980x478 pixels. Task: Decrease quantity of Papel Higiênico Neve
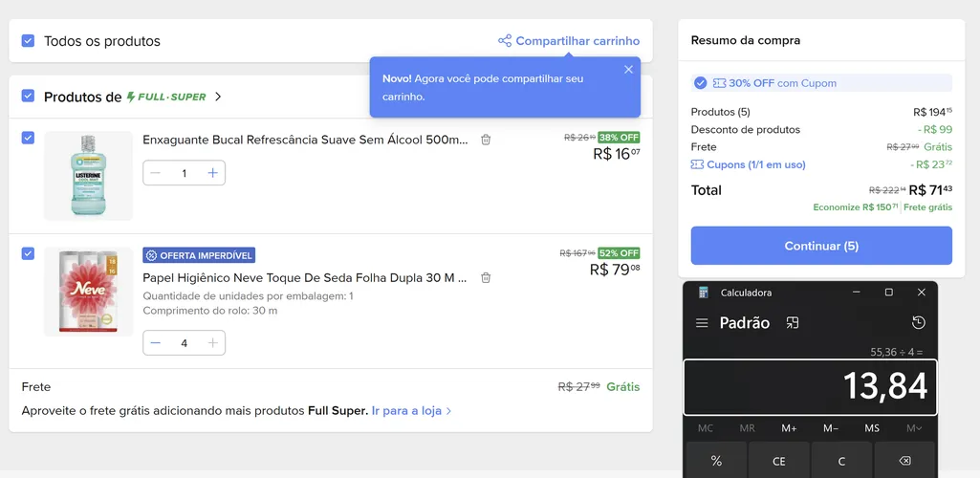pos(156,343)
